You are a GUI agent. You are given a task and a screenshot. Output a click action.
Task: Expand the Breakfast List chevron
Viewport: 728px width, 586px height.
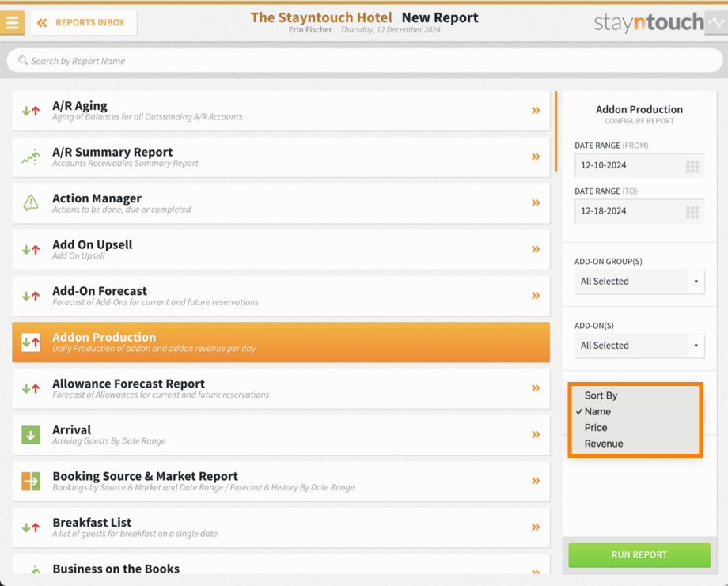(x=536, y=527)
